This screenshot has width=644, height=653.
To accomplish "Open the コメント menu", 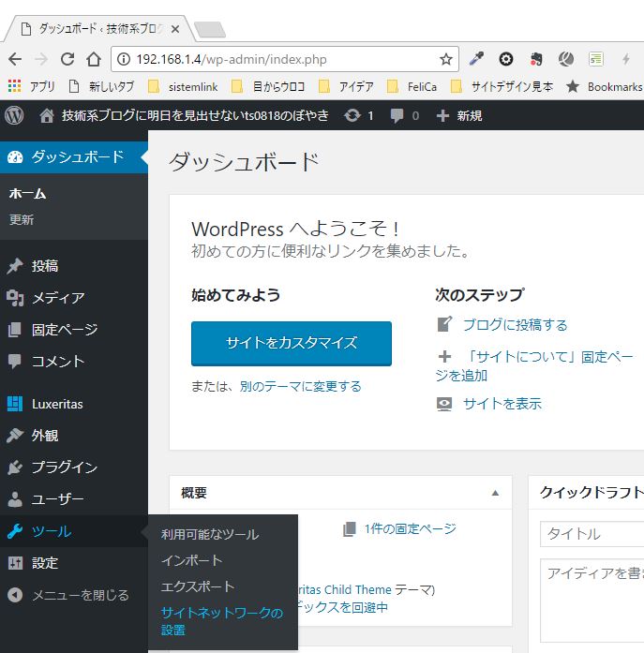I will tap(74, 361).
